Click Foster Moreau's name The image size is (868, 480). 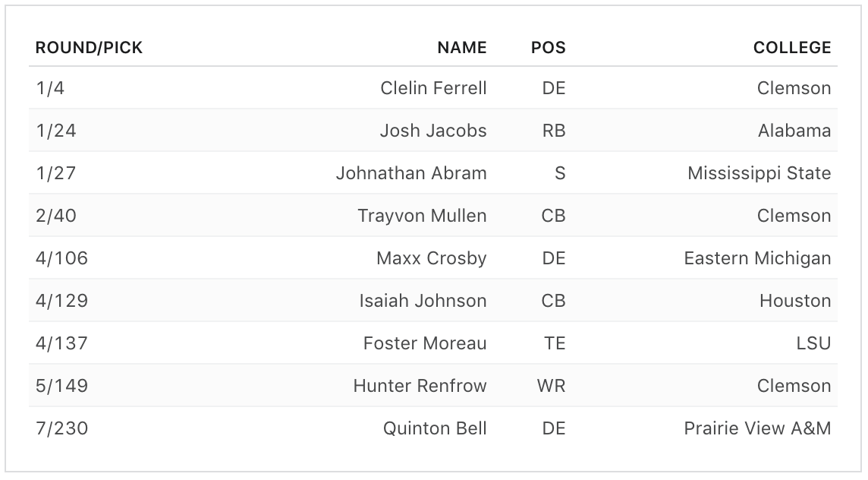coord(425,343)
